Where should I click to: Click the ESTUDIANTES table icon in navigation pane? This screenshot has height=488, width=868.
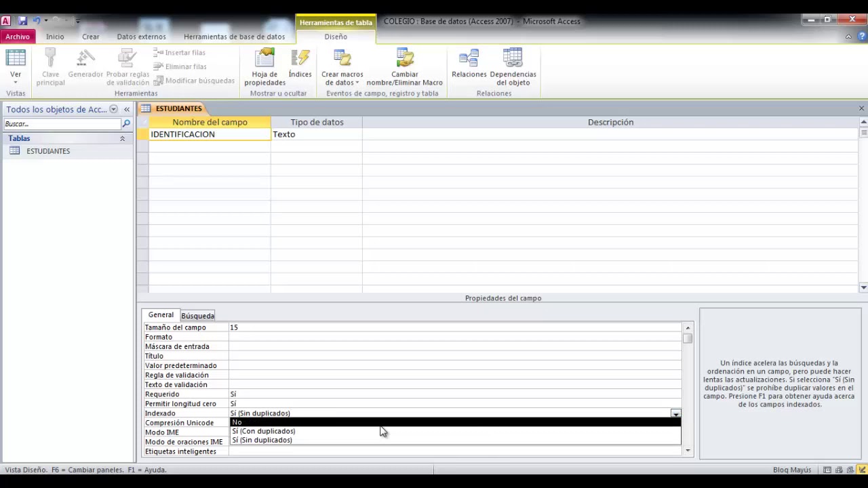coord(14,151)
